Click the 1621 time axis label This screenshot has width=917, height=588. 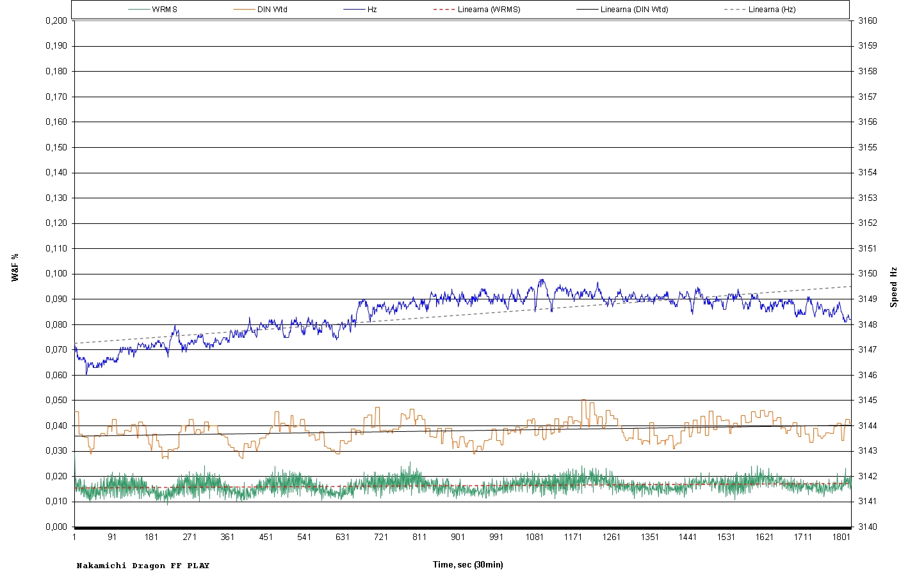[765, 537]
